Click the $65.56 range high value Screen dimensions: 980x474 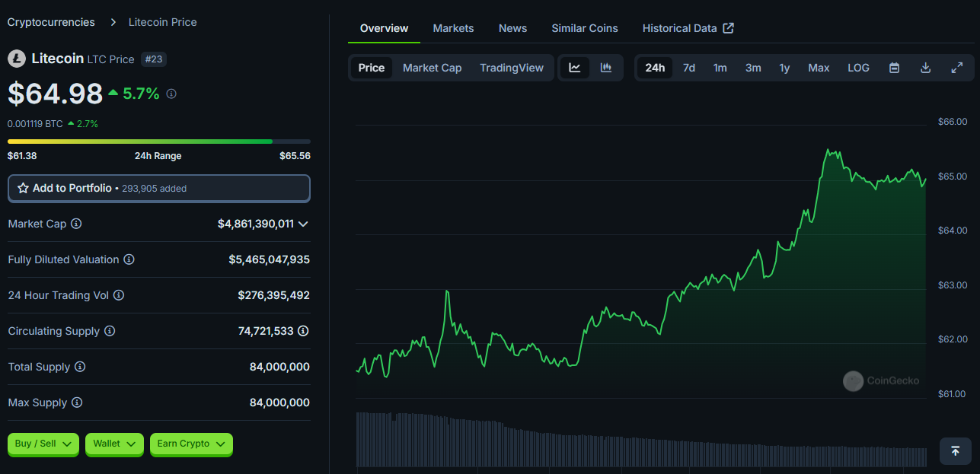pyautogui.click(x=295, y=156)
